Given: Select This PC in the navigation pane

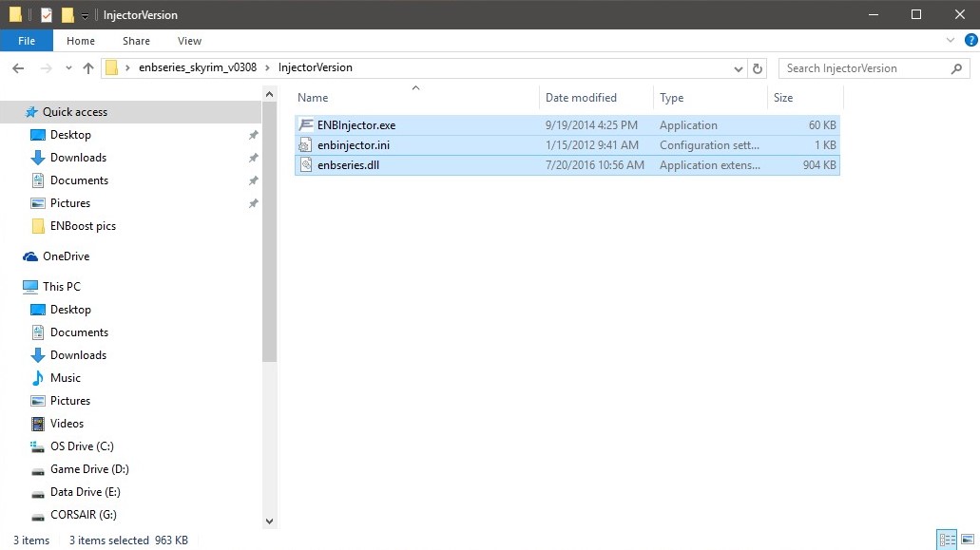Looking at the screenshot, I should 61,287.
